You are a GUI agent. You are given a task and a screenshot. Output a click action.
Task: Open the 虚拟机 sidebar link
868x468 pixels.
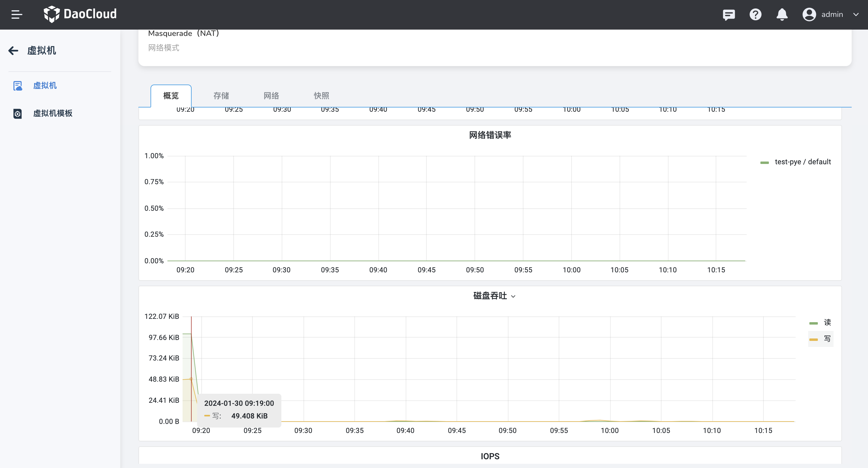pos(45,85)
